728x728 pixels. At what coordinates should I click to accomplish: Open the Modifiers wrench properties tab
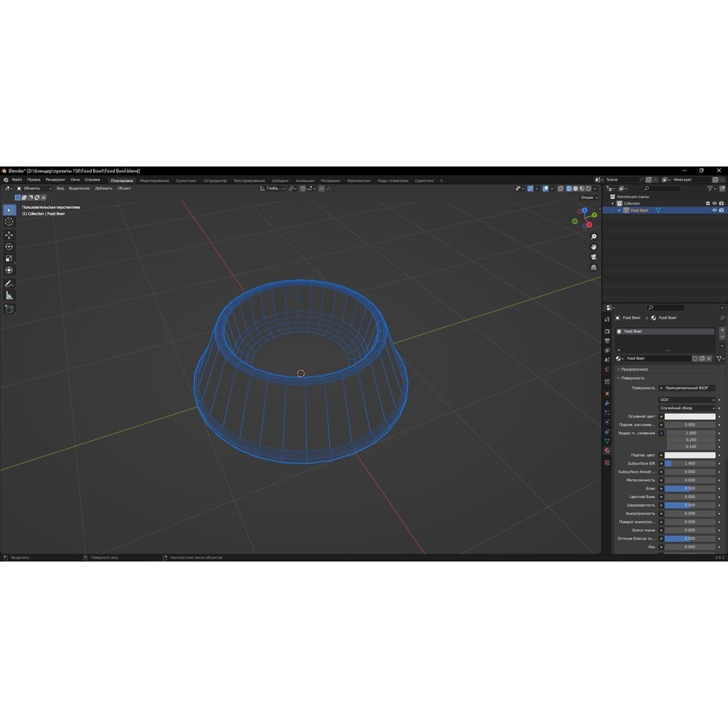[607, 403]
